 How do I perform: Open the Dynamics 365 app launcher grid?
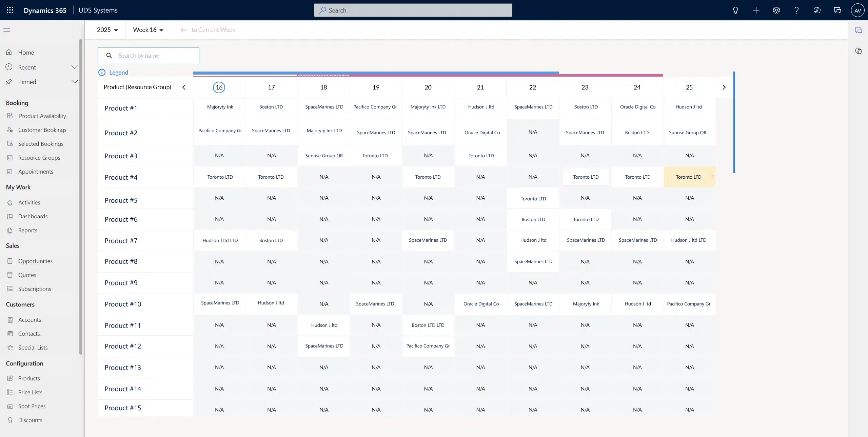pos(10,10)
